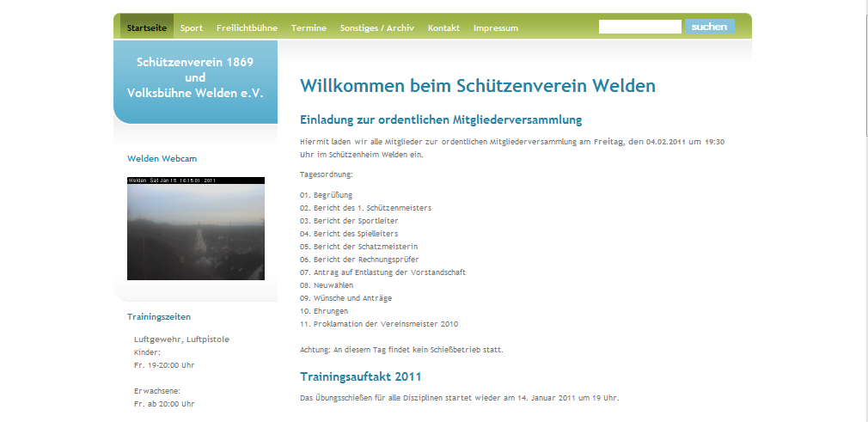Click the Trainingsauftakt 2011 heading
Image resolution: width=868 pixels, height=422 pixels.
tap(360, 376)
